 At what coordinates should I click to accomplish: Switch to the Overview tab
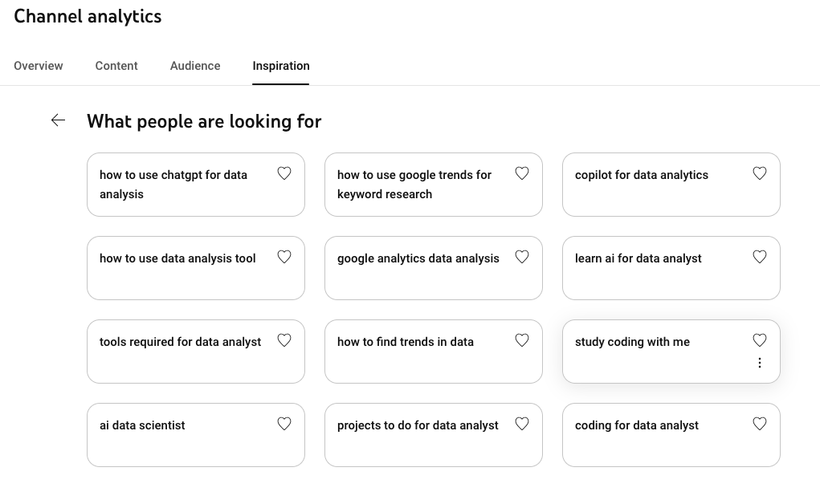[x=39, y=66]
